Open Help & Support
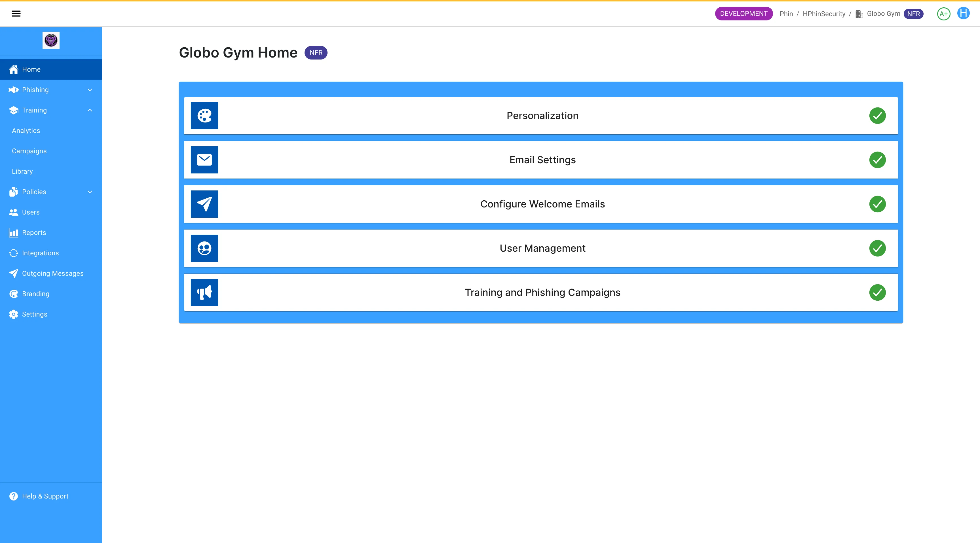 tap(45, 496)
